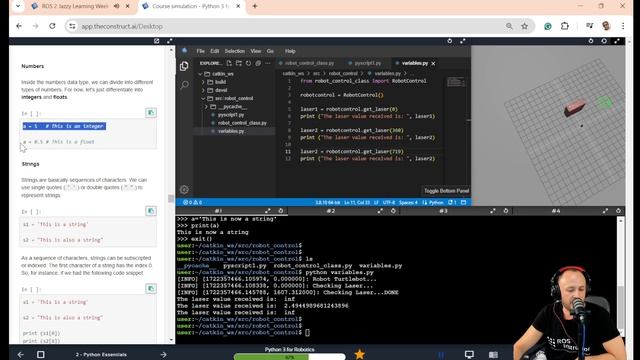
Task: Toggle the layout panel icon in bottom bar
Action: click(x=493, y=354)
